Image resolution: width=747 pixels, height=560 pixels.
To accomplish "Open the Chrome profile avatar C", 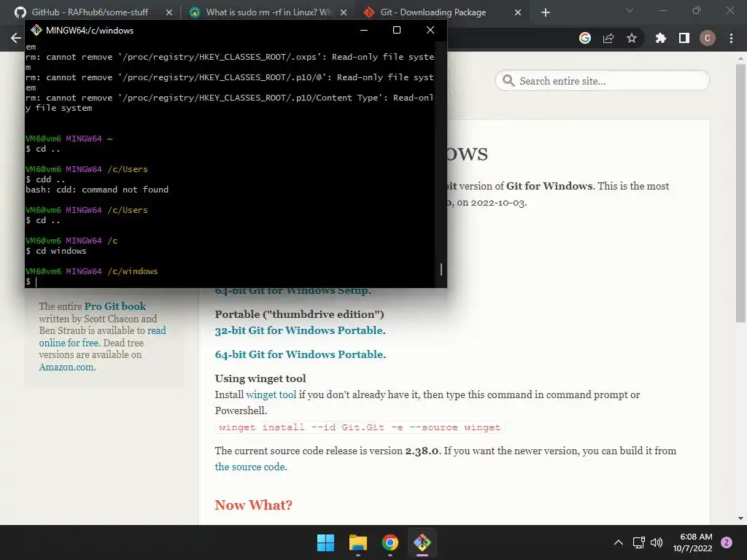I will click(x=708, y=38).
